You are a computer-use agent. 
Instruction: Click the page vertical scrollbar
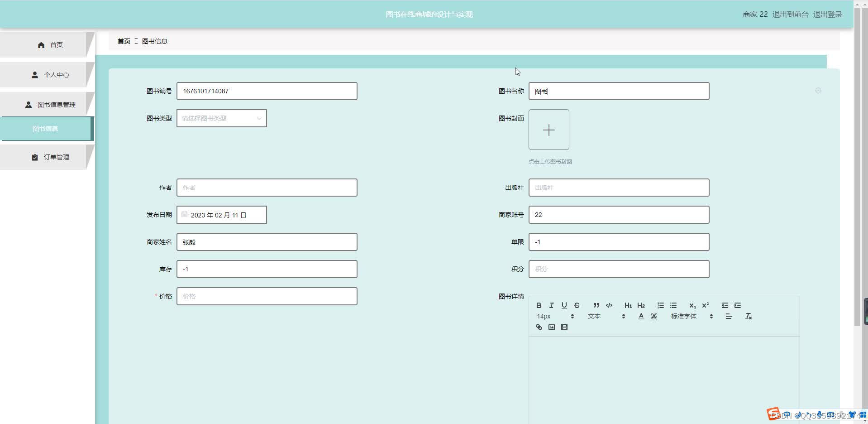point(857,168)
